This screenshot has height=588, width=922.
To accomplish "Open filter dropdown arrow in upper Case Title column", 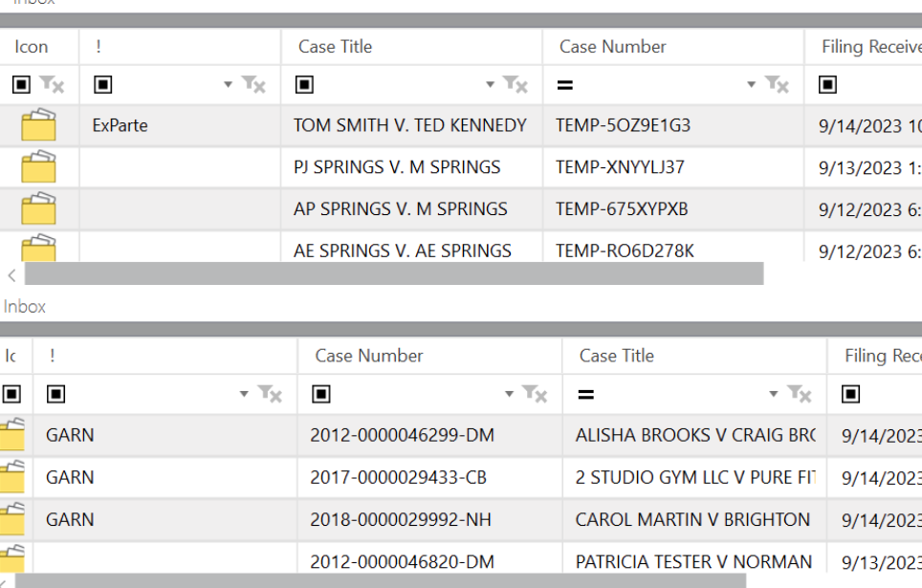I will coord(490,85).
